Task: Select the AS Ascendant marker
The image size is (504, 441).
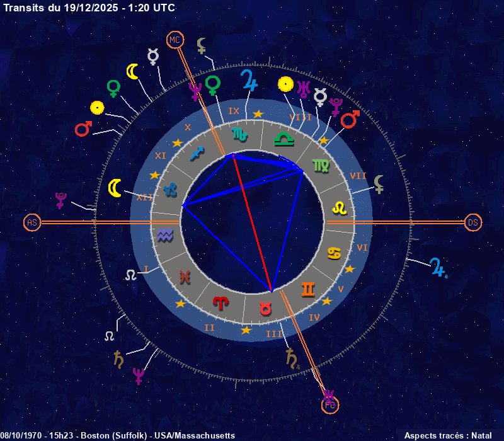Action: click(32, 222)
